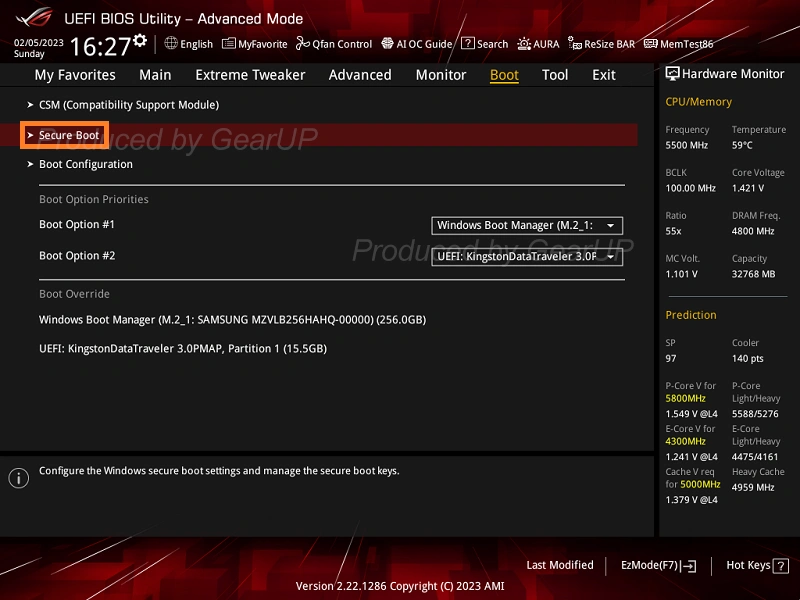
Task: Open Hot Keys help
Action: pyautogui.click(x=757, y=566)
